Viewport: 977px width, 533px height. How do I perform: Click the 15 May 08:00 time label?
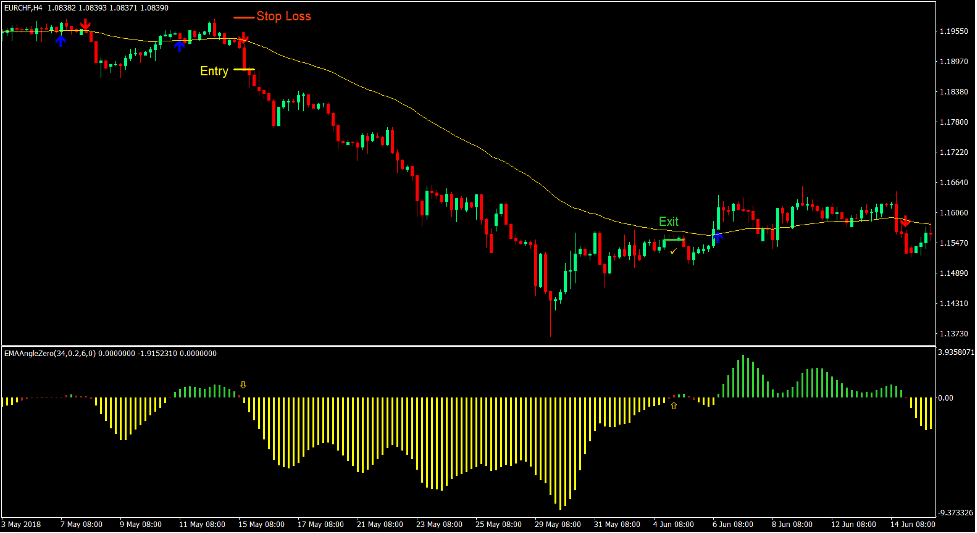pyautogui.click(x=261, y=524)
